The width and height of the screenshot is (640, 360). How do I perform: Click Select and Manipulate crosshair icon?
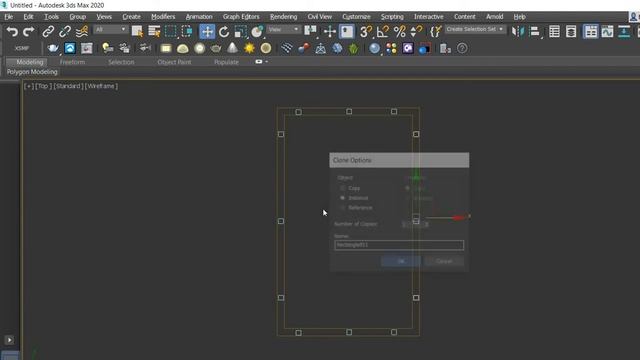coord(329,31)
